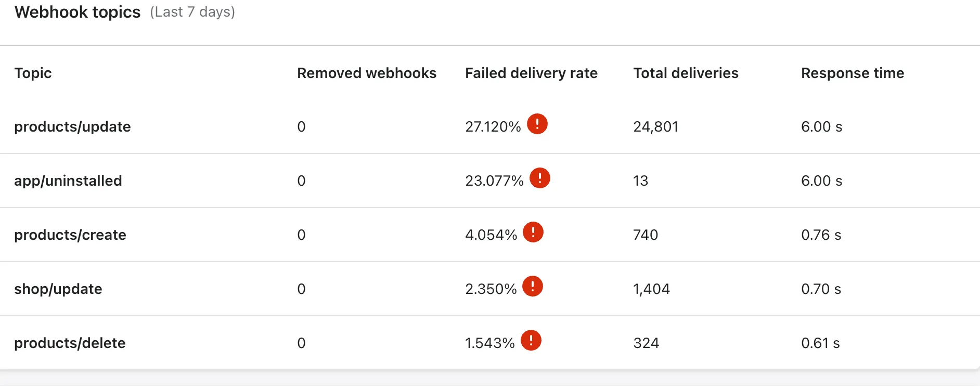Viewport: 980px width, 386px height.
Task: Click the 1,404 total deliveries value
Action: (x=651, y=289)
